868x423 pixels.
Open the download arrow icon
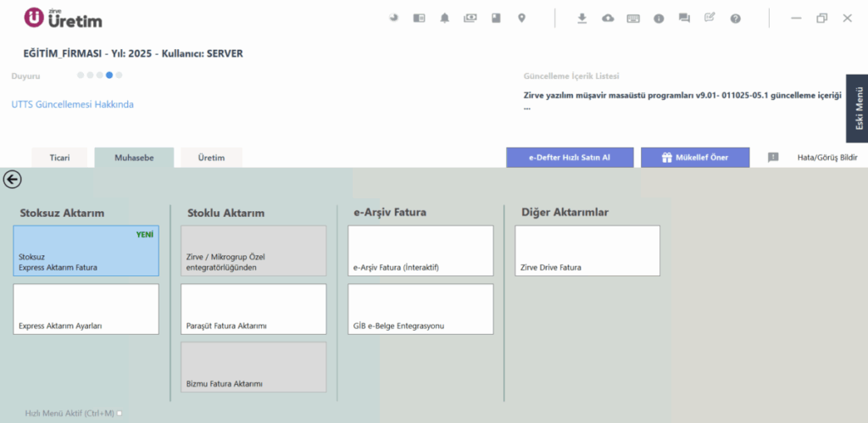coord(581,19)
